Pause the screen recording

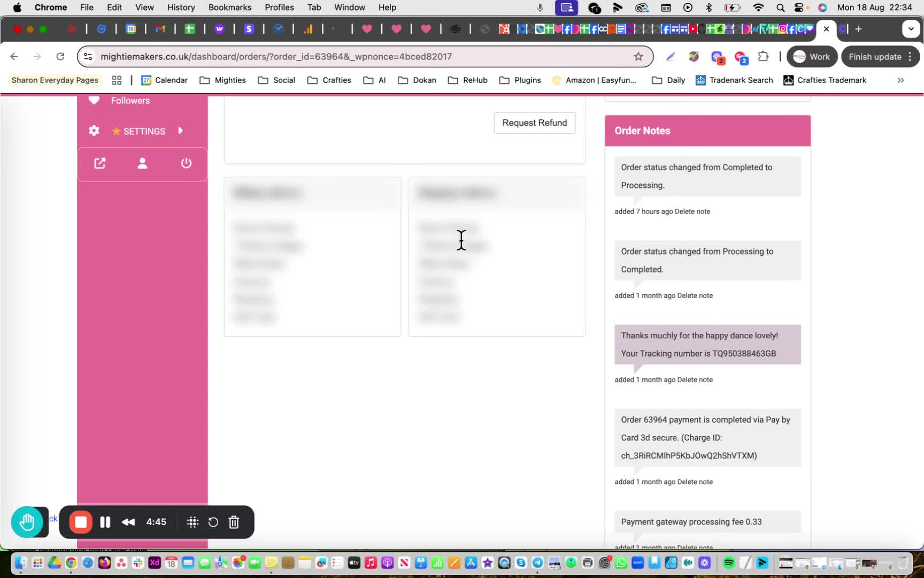(x=105, y=522)
